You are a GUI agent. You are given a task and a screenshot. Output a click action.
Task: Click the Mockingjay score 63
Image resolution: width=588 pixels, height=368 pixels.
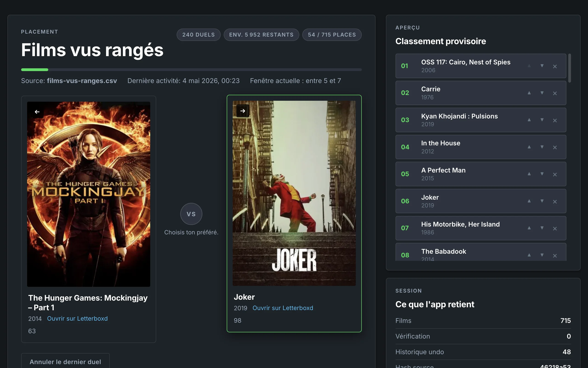point(32,331)
